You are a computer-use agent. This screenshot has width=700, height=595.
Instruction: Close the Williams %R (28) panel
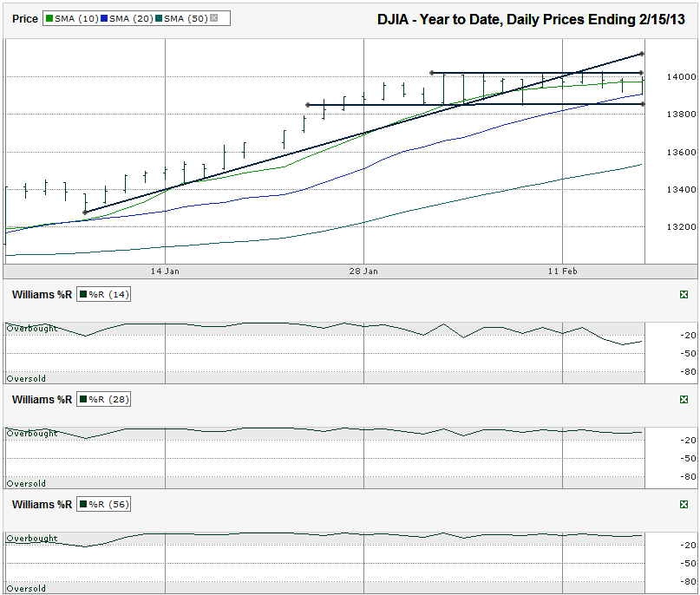(684, 399)
